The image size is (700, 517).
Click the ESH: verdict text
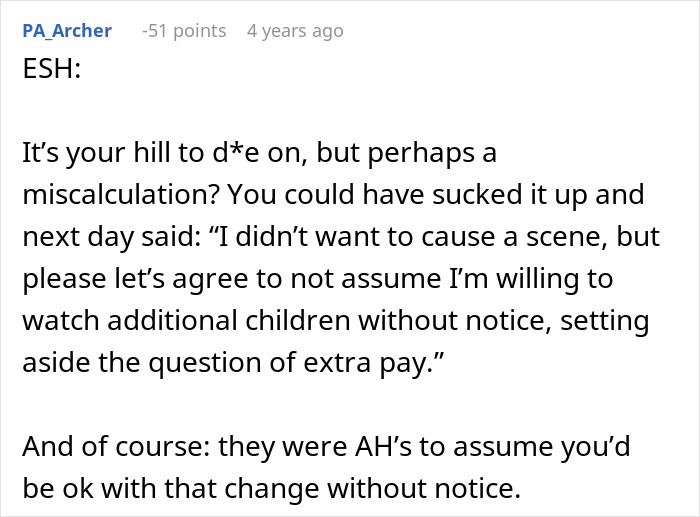(52, 69)
